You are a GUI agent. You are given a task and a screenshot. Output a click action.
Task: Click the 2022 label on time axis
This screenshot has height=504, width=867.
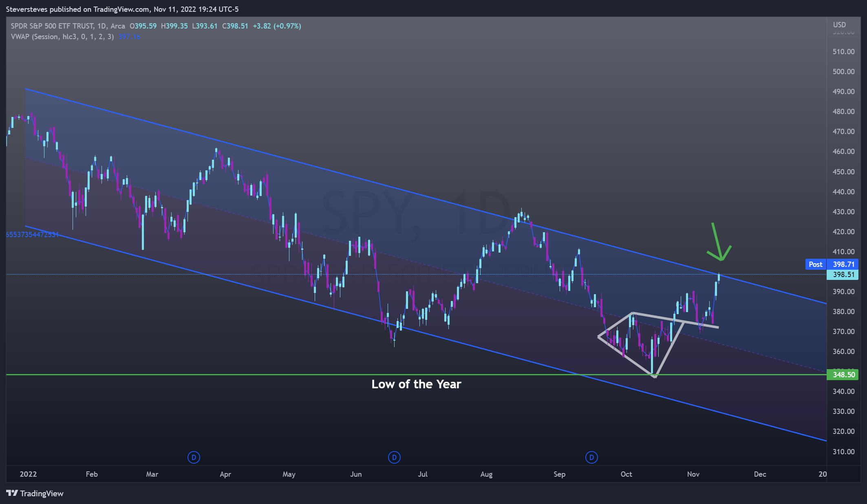click(28, 474)
